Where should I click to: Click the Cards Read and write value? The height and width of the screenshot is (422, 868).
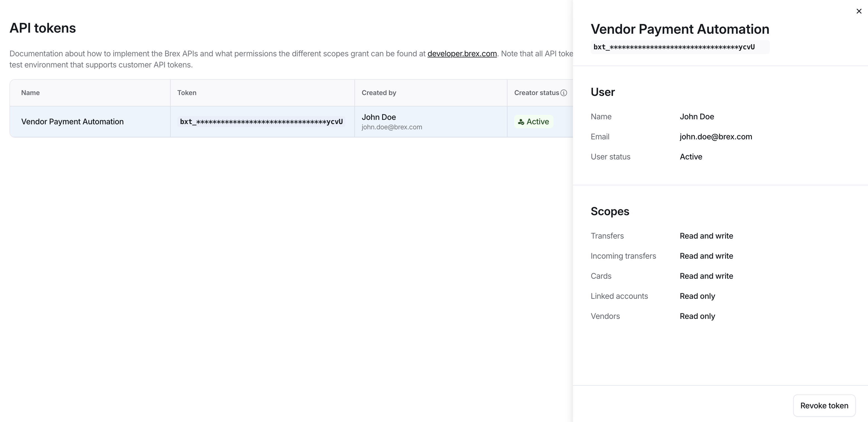(x=706, y=276)
